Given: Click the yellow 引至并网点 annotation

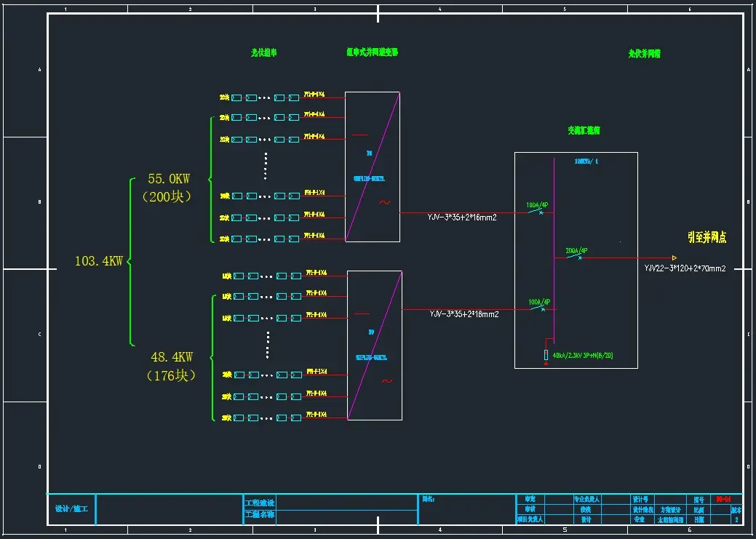Looking at the screenshot, I should [707, 237].
